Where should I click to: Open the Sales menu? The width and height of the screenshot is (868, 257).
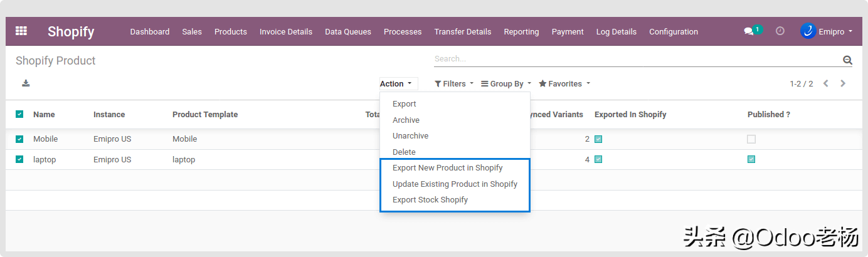pyautogui.click(x=192, y=32)
